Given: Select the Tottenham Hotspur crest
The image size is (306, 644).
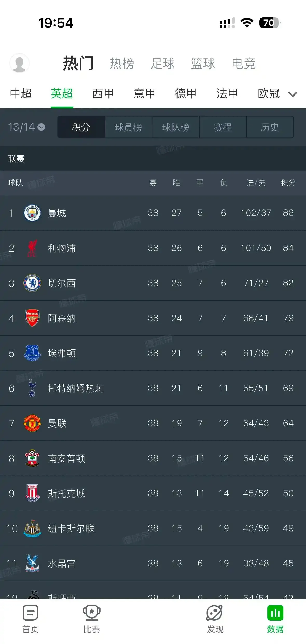Looking at the screenshot, I should click(x=32, y=388).
